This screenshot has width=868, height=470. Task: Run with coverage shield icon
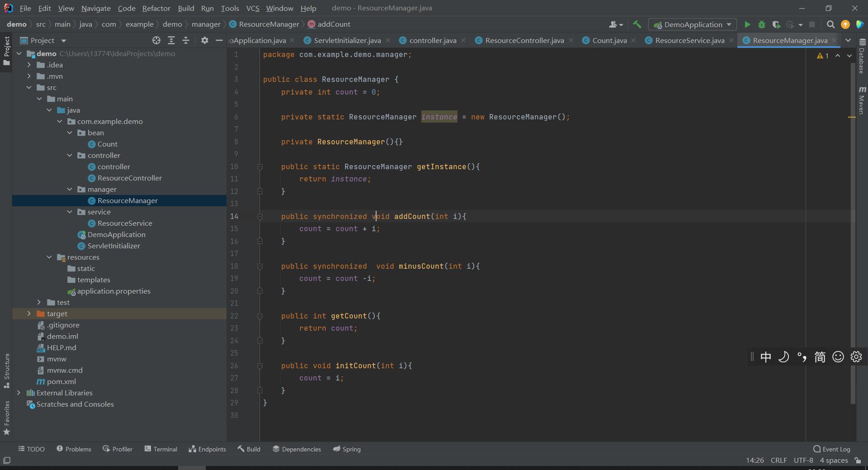coord(776,24)
